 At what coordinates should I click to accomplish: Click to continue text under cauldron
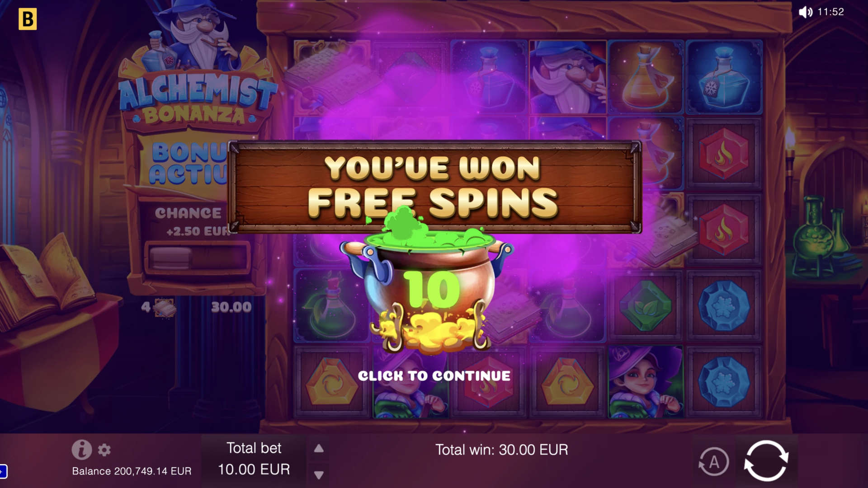pyautogui.click(x=434, y=376)
